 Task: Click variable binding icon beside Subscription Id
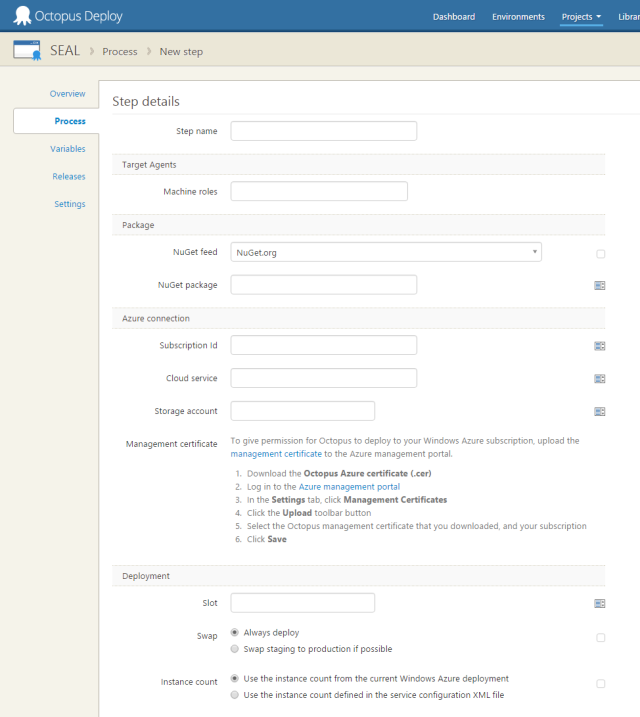coord(600,346)
